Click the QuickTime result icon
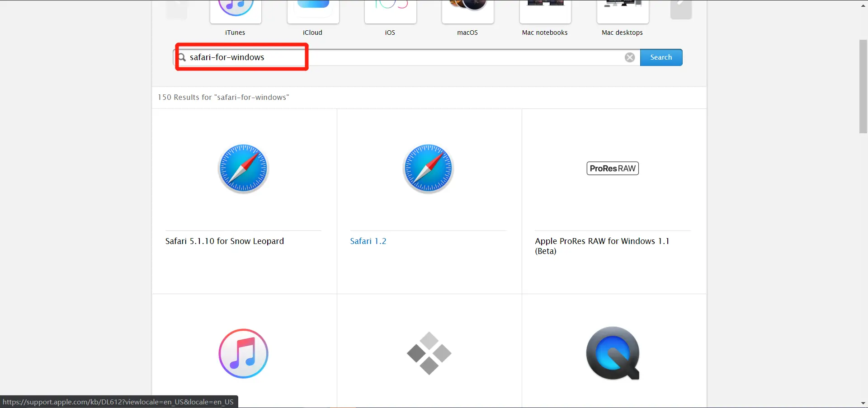The width and height of the screenshot is (868, 408). (613, 353)
